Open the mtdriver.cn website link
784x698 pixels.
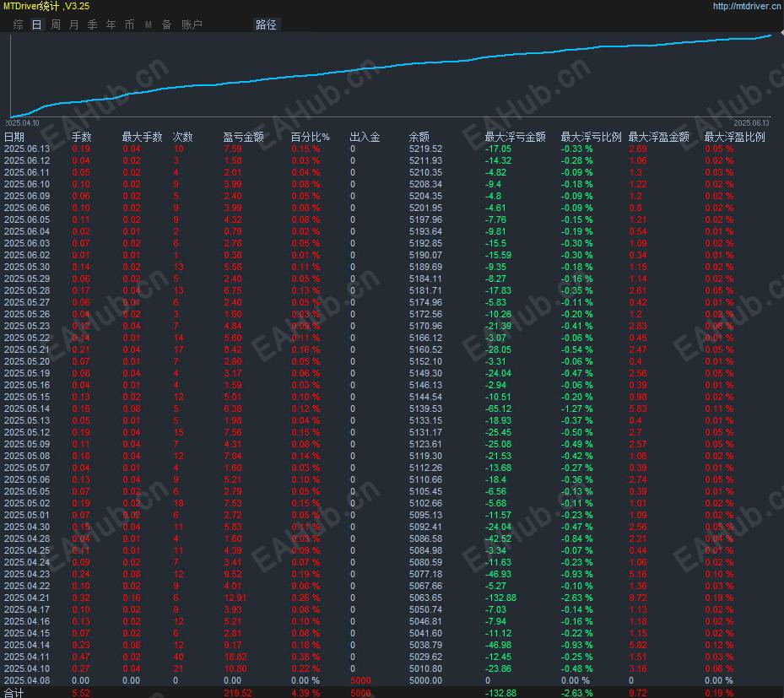(x=746, y=6)
